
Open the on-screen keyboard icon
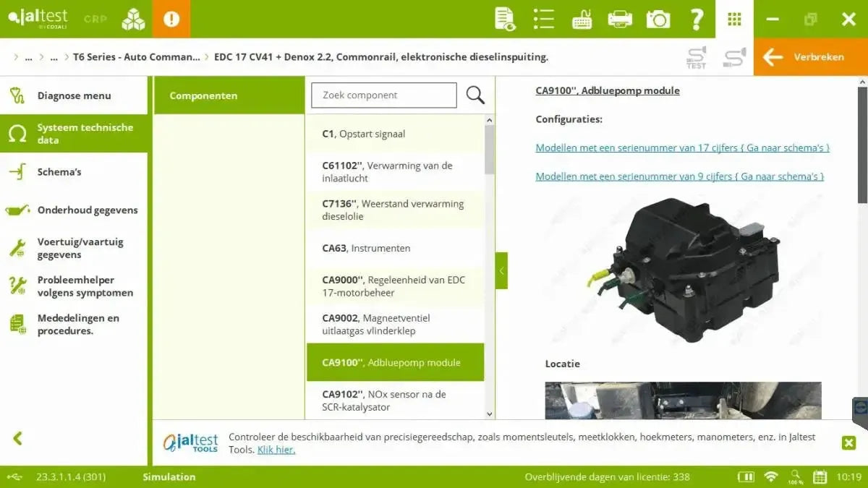[x=582, y=19]
